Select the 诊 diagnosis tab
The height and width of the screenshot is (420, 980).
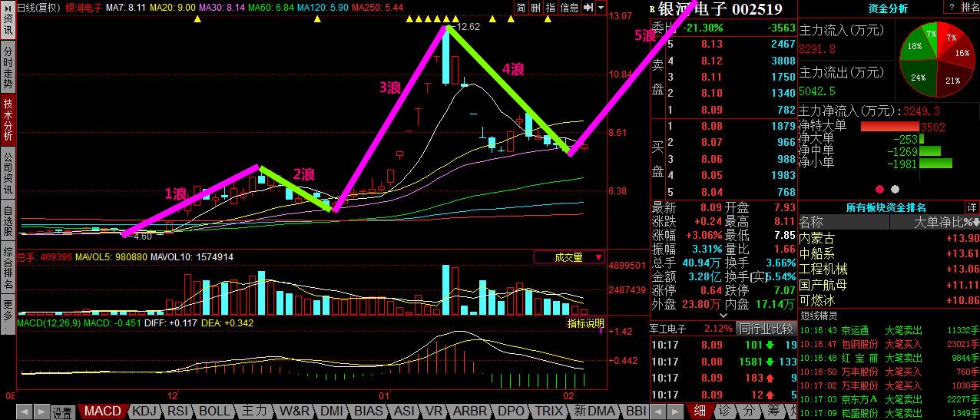725,411
